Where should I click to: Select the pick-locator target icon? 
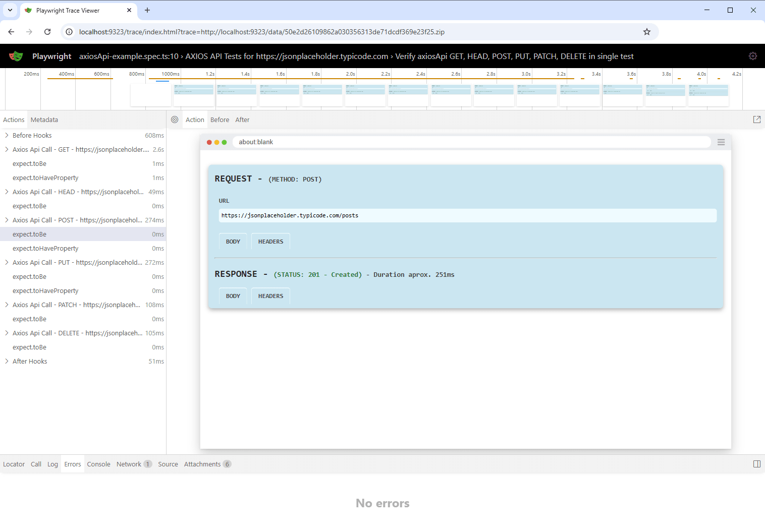174,120
